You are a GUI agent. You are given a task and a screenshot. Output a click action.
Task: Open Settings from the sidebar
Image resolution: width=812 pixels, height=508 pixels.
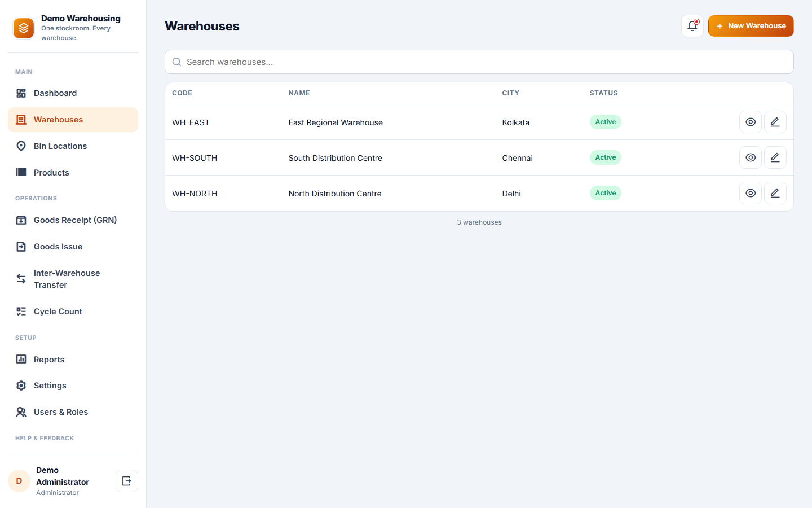pyautogui.click(x=73, y=386)
